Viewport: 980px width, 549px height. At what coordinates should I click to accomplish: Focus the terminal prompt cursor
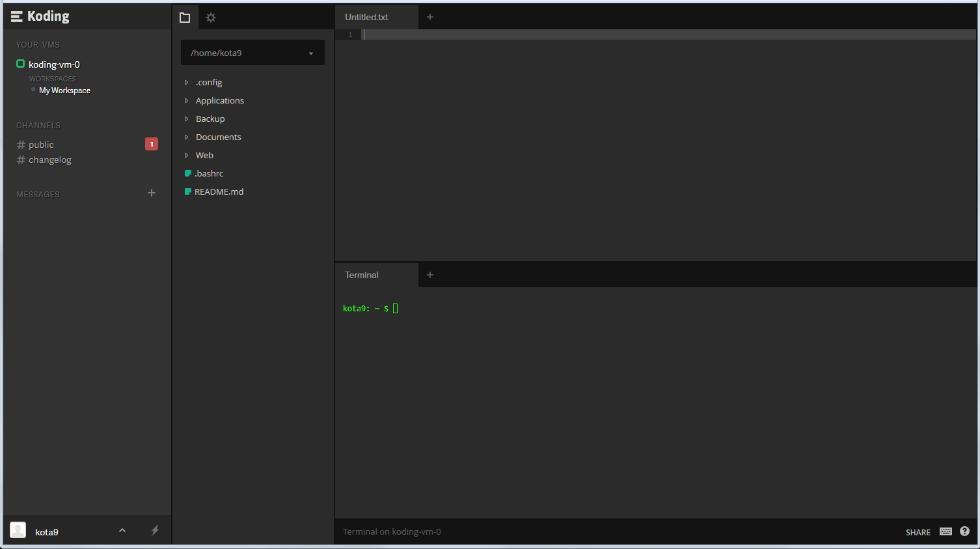396,308
